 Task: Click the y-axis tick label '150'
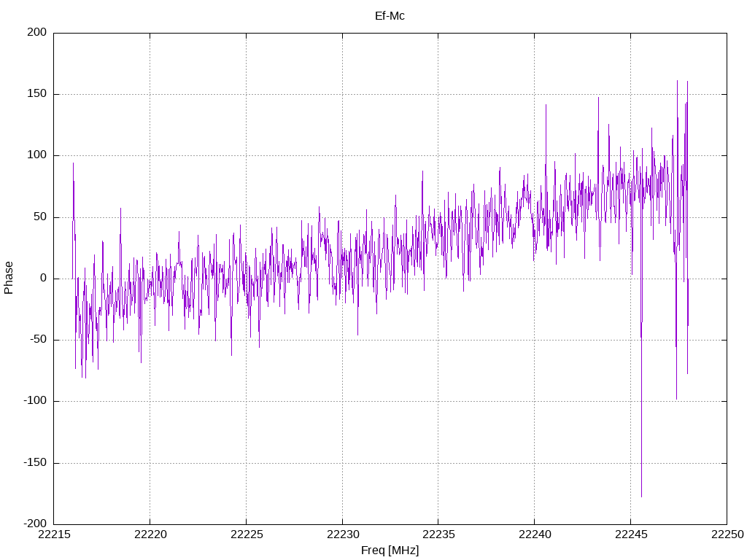37,94
